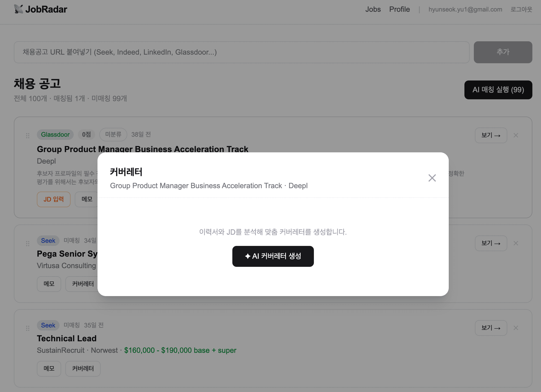Click the 추가 button

(503, 52)
